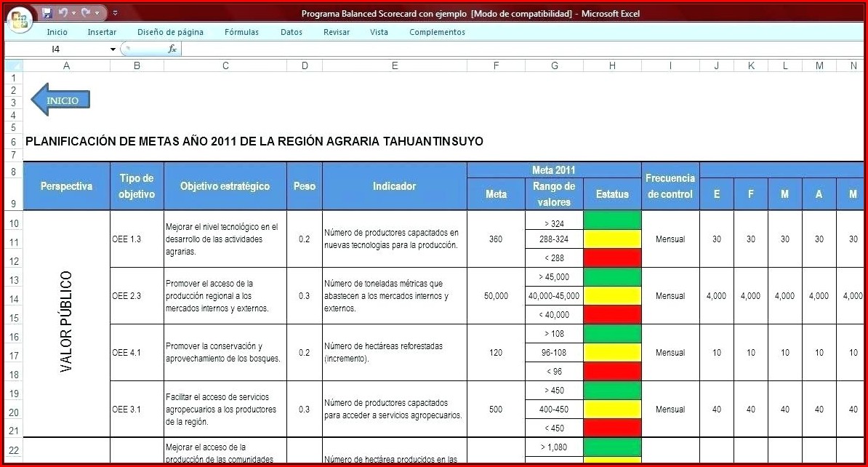The width and height of the screenshot is (868, 467).
Task: Select column E header
Action: pyautogui.click(x=394, y=65)
